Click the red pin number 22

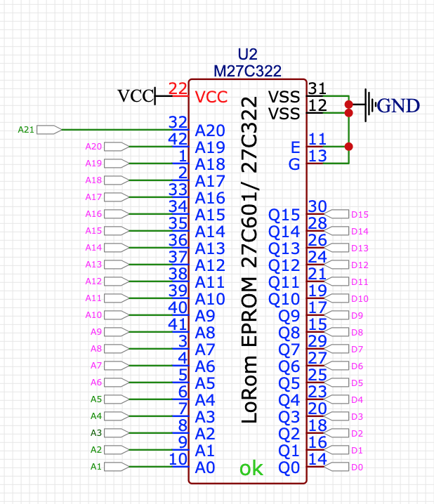tap(178, 88)
